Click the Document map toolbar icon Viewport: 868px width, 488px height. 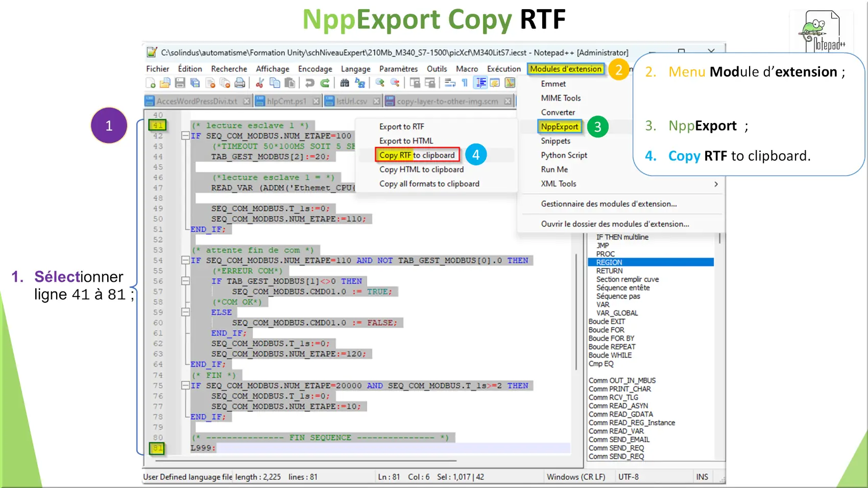click(x=510, y=83)
